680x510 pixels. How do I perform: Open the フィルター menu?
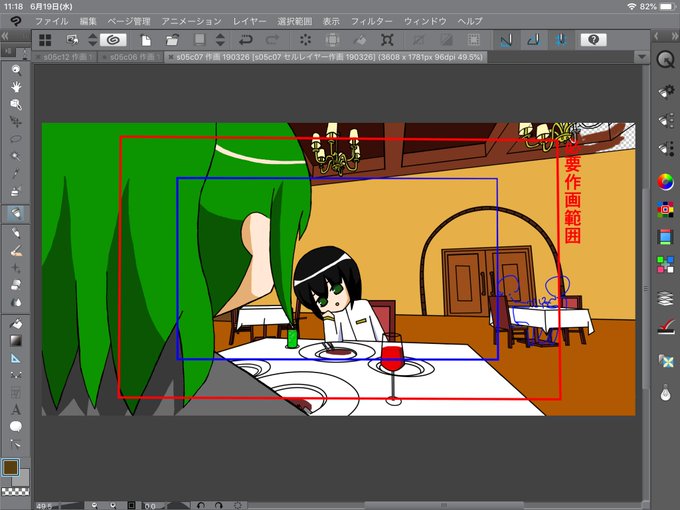pos(372,21)
